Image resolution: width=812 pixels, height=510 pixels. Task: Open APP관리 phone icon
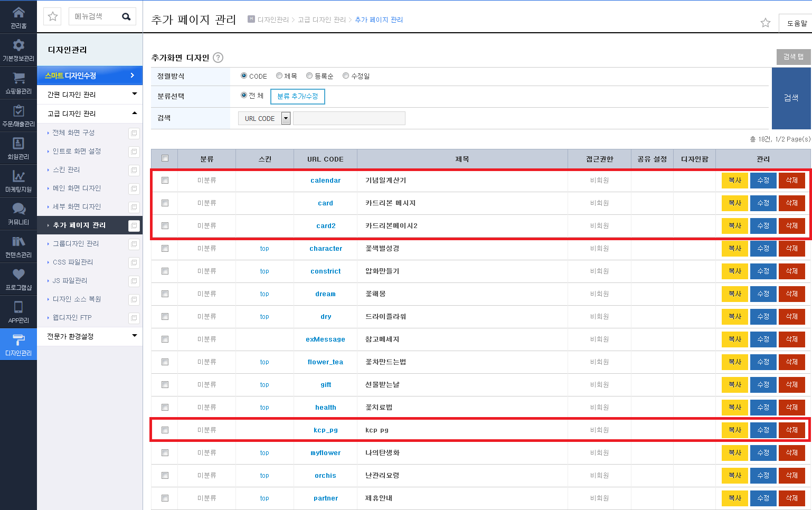(x=18, y=307)
